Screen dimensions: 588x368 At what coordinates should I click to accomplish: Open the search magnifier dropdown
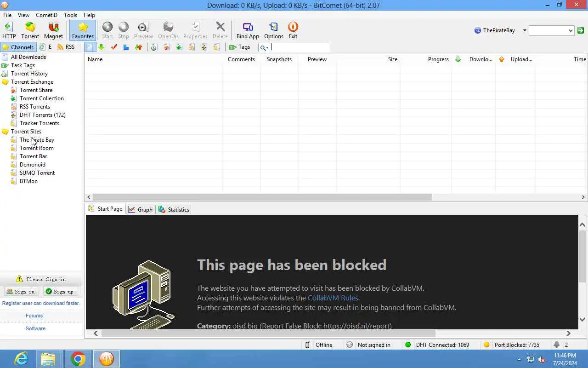tap(264, 47)
